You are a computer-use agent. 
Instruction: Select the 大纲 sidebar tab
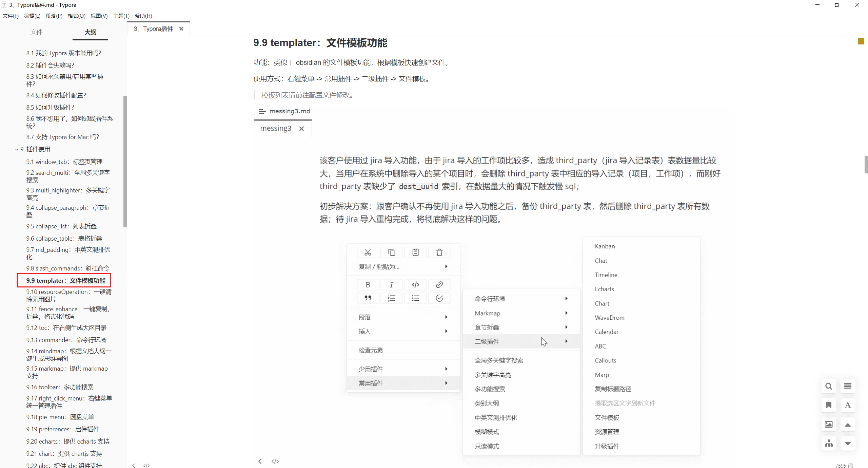tap(90, 32)
